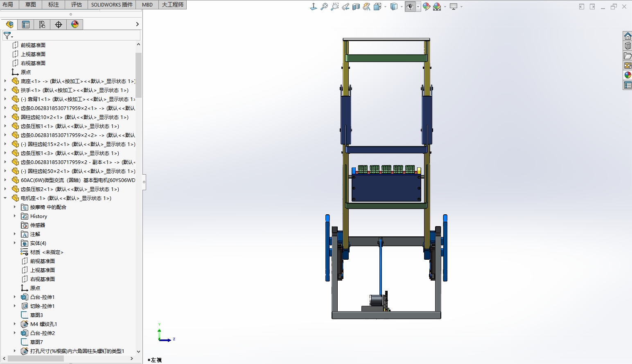The width and height of the screenshot is (632, 364).
Task: Go back to the Previous View
Action: (x=345, y=7)
